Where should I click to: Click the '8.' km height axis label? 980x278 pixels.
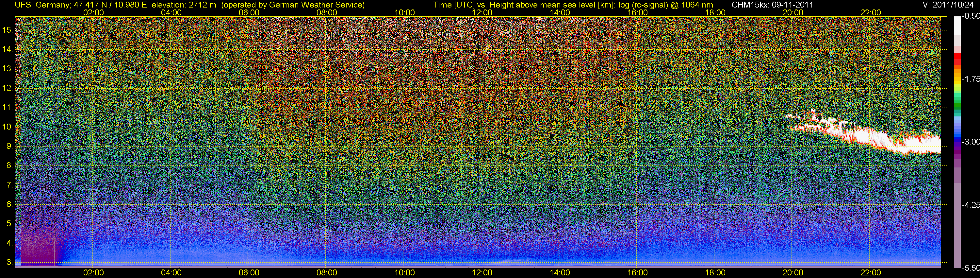(9, 166)
